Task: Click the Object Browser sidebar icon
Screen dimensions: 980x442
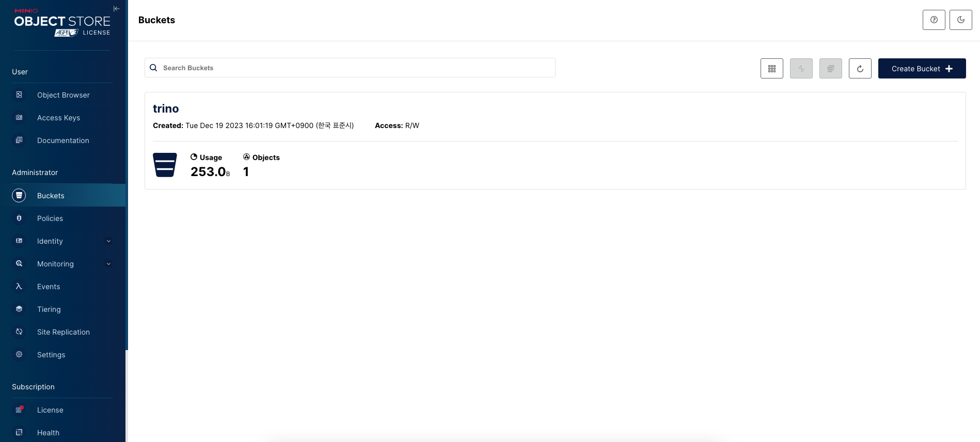Action: click(x=19, y=94)
